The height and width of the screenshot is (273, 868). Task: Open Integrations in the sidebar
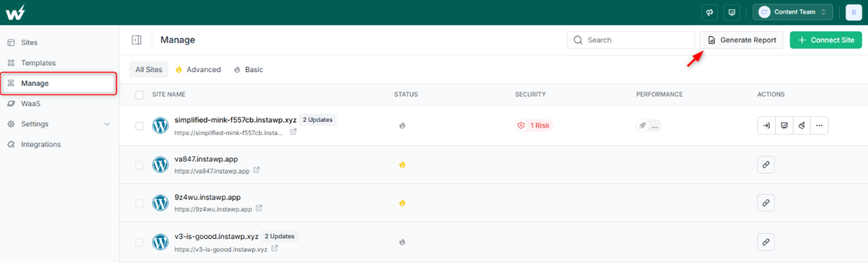[x=41, y=144]
